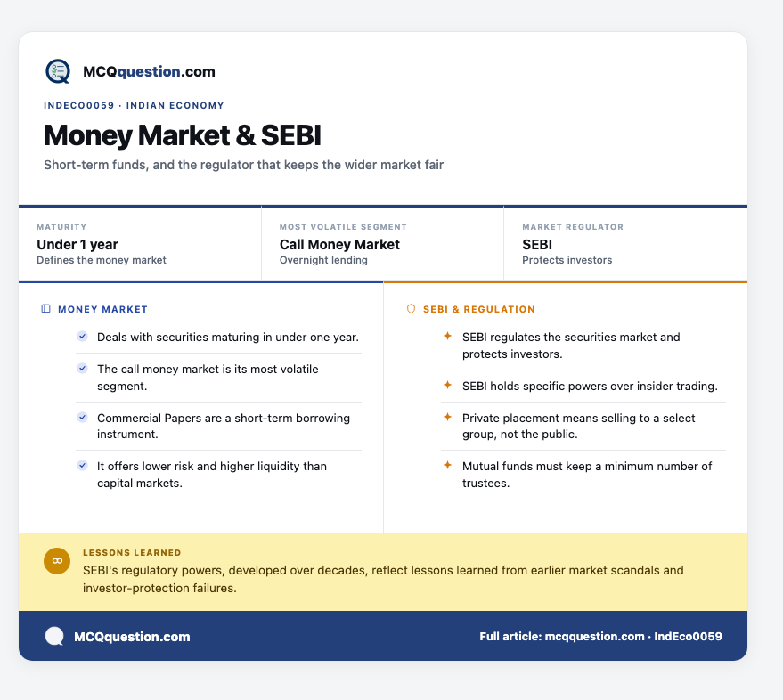
Task: Click check icon beside 'It offers lower risk'
Action: 82,465
